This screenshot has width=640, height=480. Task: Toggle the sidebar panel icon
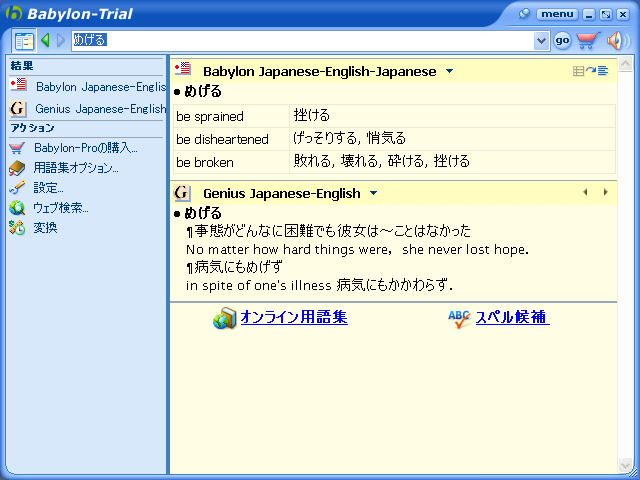(24, 40)
